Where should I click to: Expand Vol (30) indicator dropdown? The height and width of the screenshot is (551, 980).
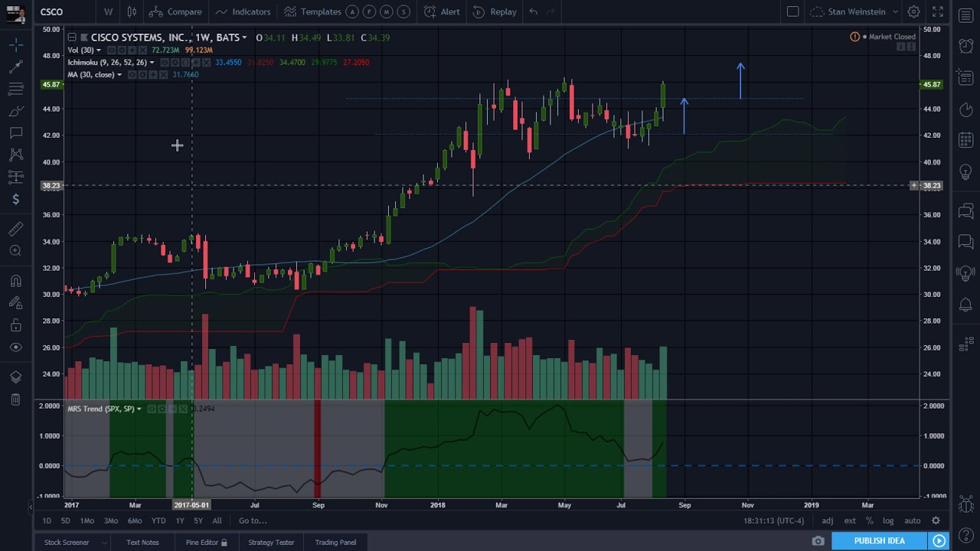(x=99, y=50)
